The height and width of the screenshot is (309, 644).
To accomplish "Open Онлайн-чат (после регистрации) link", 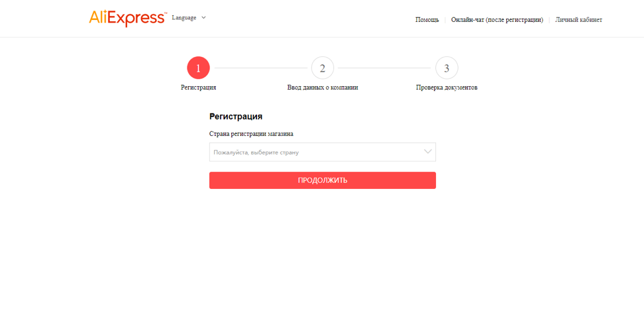I will (x=497, y=20).
